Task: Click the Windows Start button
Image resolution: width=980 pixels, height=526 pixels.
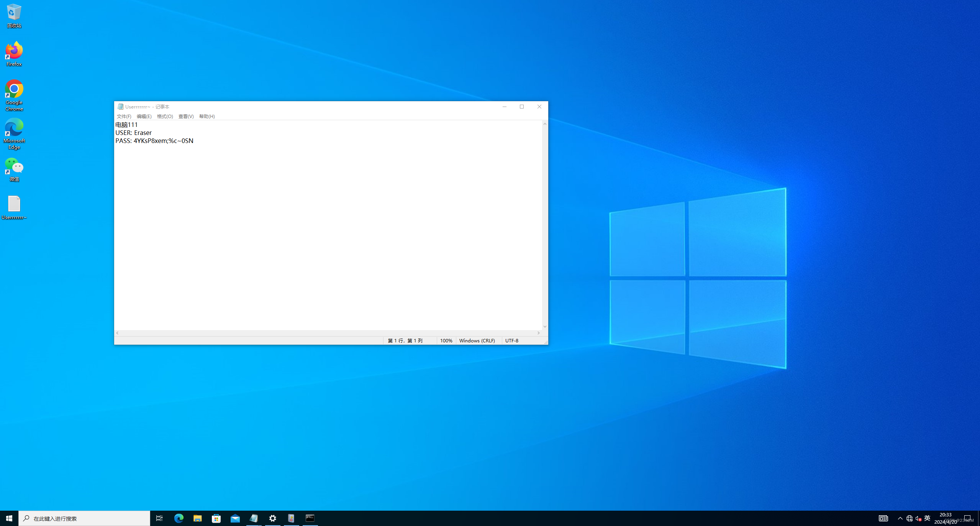Action: pyautogui.click(x=9, y=518)
